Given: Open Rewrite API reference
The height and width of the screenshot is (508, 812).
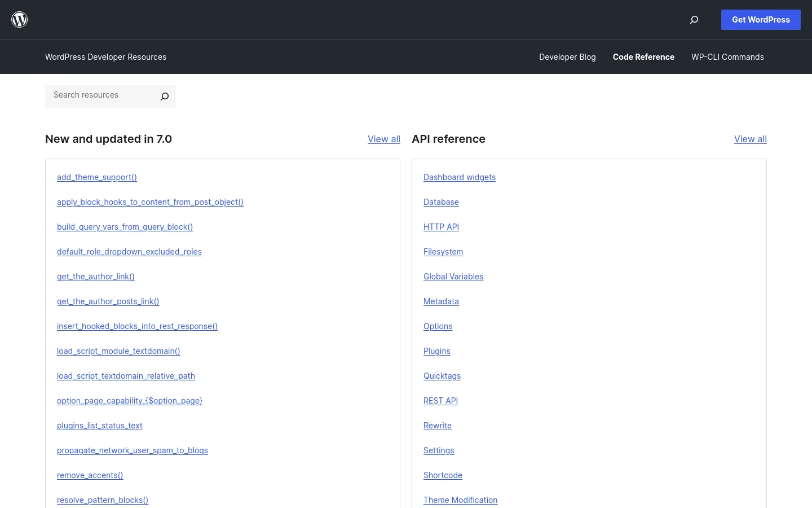Looking at the screenshot, I should tap(438, 426).
